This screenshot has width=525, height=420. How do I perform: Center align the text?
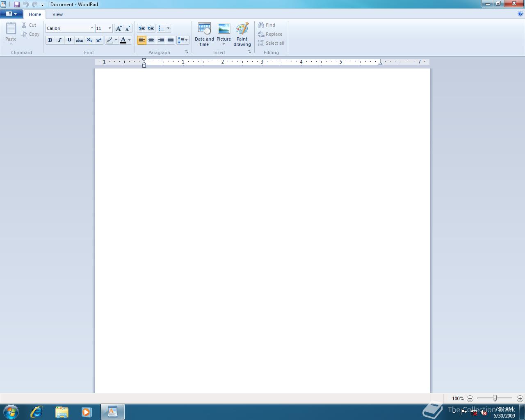coord(151,40)
